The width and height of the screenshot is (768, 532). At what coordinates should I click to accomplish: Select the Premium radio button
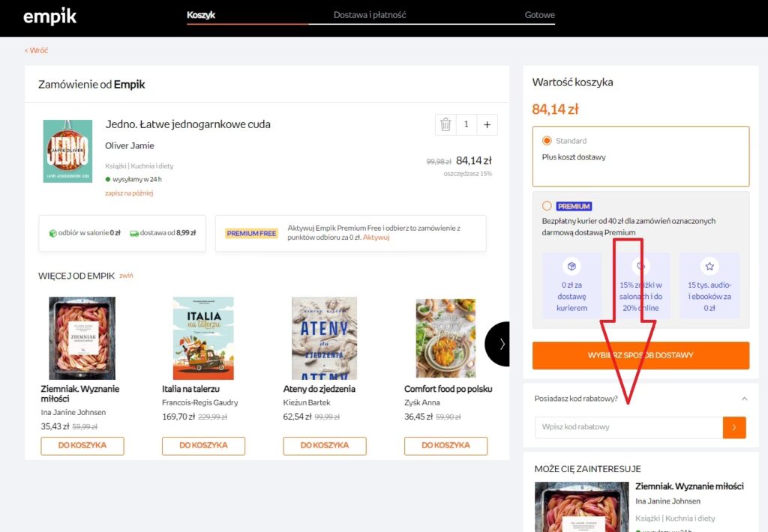point(547,206)
